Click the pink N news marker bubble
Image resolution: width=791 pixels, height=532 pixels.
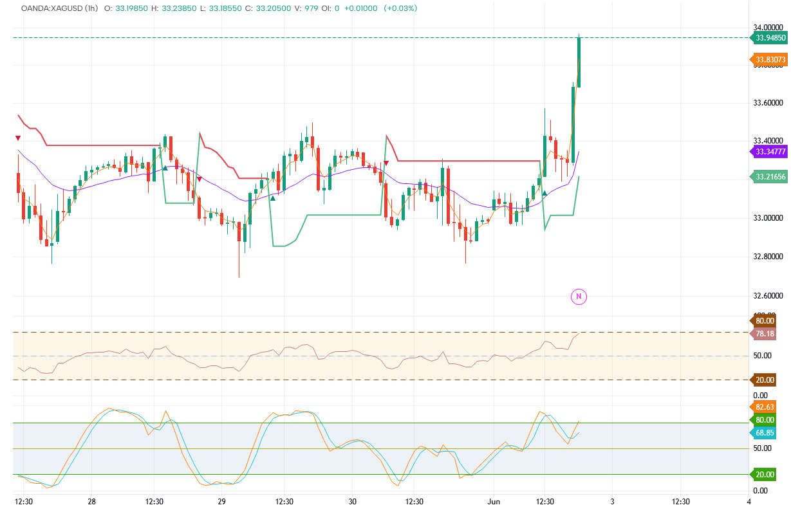click(579, 297)
